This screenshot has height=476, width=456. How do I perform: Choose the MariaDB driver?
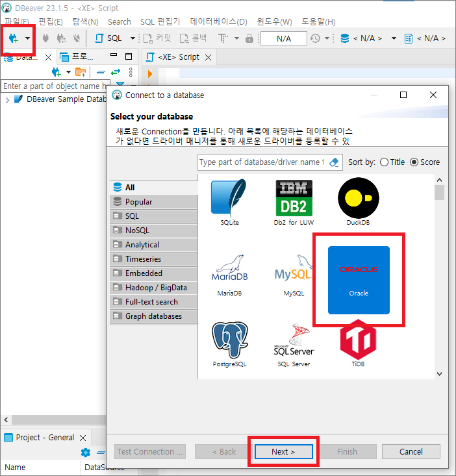pos(229,275)
